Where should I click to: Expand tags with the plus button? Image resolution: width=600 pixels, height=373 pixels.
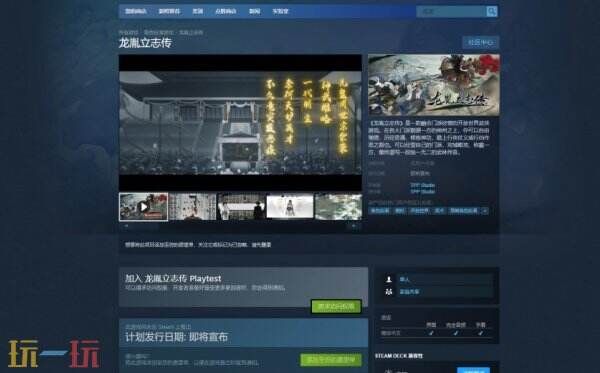485,211
